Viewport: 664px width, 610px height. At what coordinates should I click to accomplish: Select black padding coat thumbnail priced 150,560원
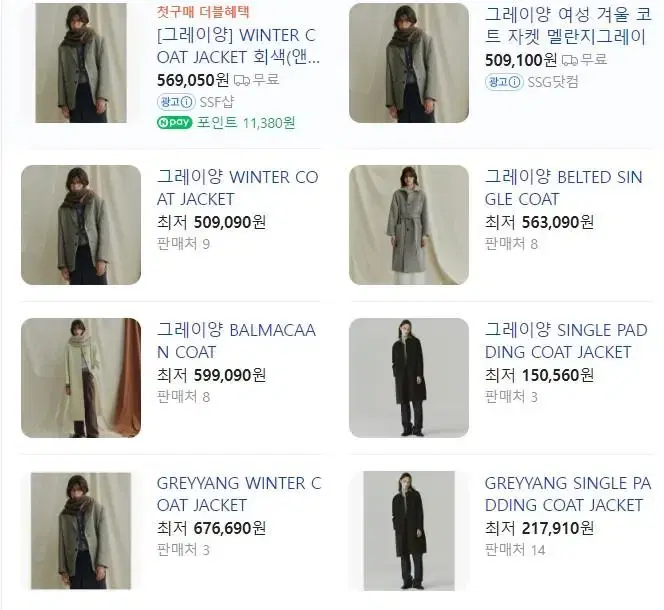pos(409,378)
